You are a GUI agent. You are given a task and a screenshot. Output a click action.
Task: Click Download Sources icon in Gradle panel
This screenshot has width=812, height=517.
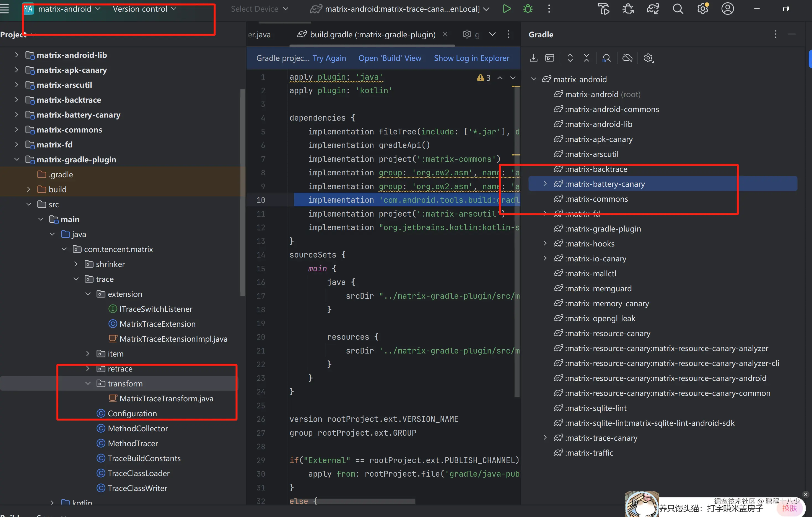click(x=533, y=58)
